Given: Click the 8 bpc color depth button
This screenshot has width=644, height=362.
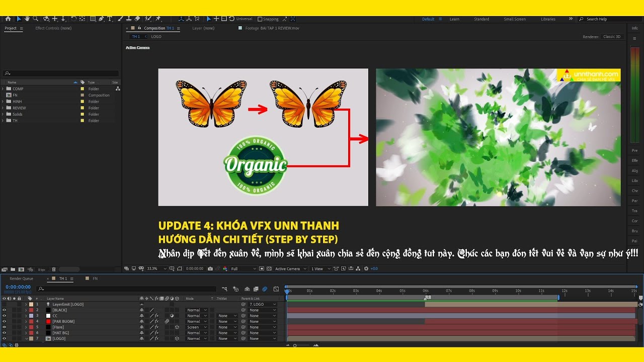Looking at the screenshot, I should pos(41,269).
